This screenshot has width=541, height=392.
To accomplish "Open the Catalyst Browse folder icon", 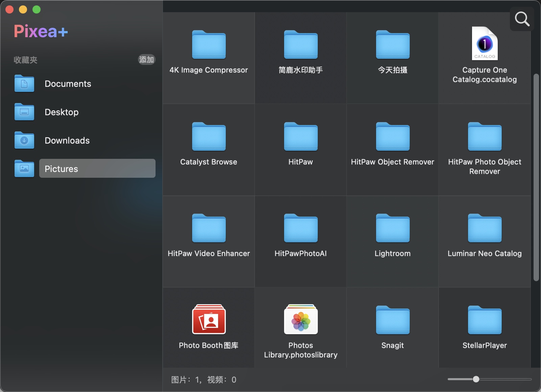I will [209, 136].
